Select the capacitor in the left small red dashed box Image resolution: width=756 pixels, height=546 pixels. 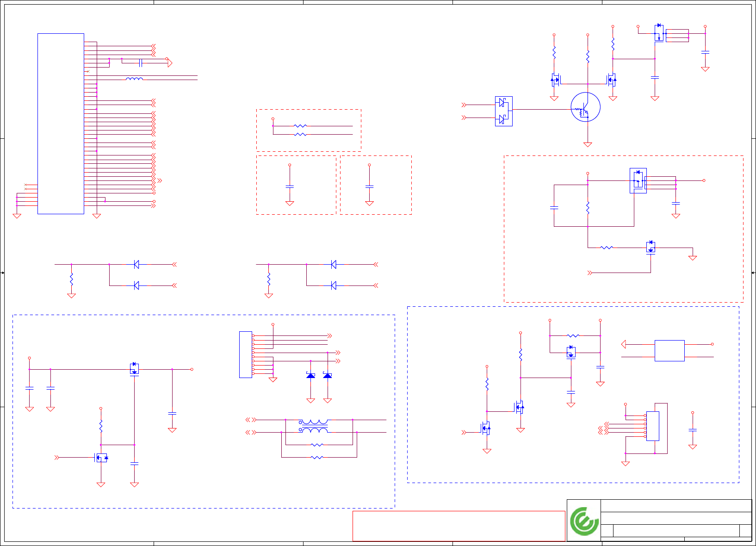coord(290,186)
